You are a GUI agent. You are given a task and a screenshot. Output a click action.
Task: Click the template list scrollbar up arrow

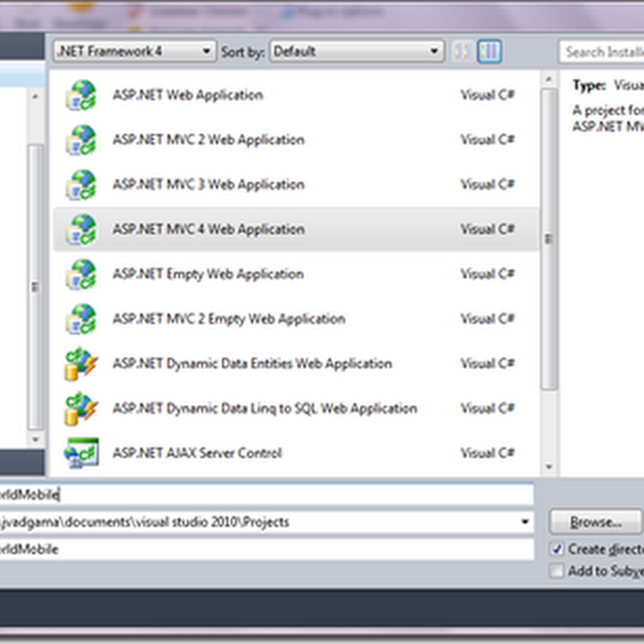click(549, 79)
